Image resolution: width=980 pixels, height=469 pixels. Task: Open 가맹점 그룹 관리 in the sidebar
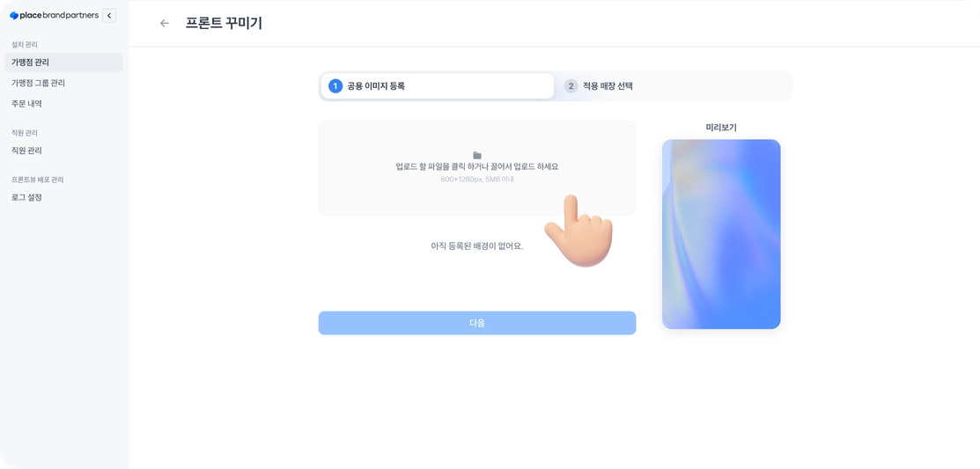click(63, 83)
